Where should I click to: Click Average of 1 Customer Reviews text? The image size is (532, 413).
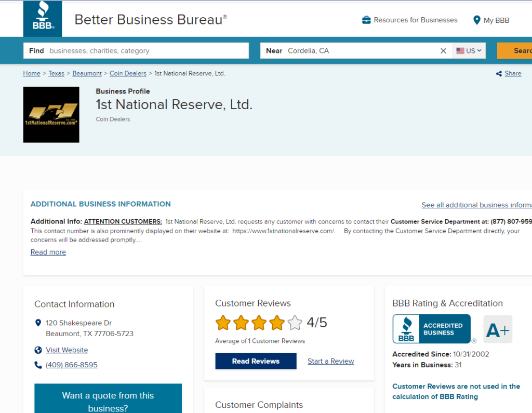click(x=260, y=341)
